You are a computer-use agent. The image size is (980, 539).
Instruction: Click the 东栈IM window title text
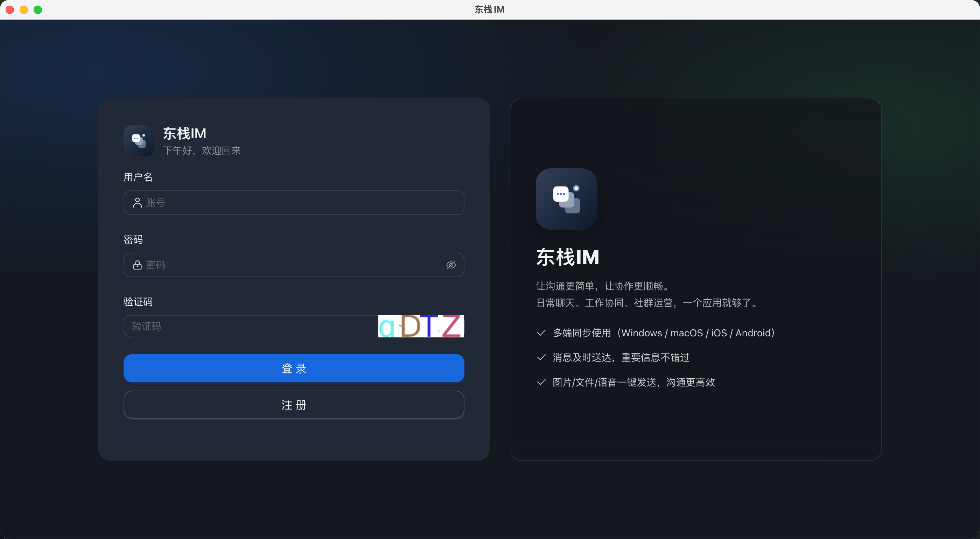coord(490,9)
